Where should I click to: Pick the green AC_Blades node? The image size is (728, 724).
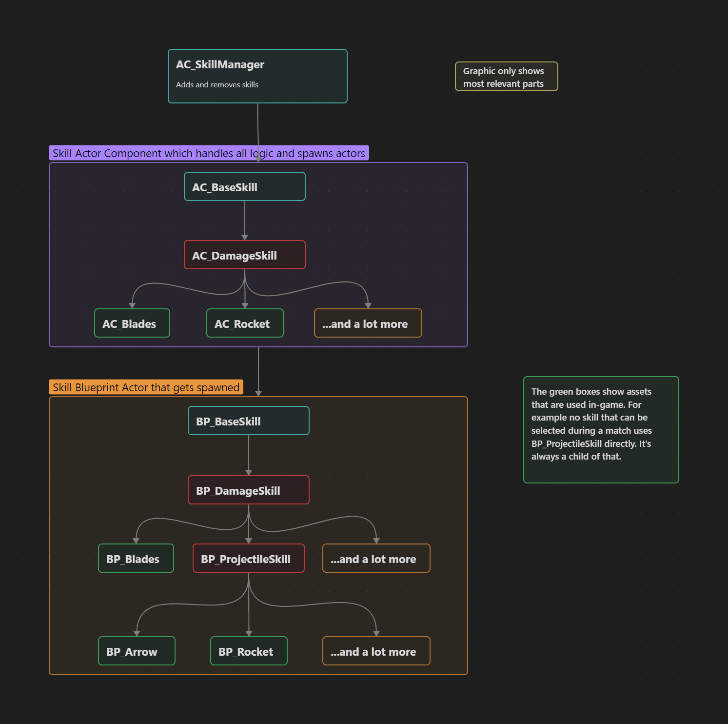pos(132,323)
